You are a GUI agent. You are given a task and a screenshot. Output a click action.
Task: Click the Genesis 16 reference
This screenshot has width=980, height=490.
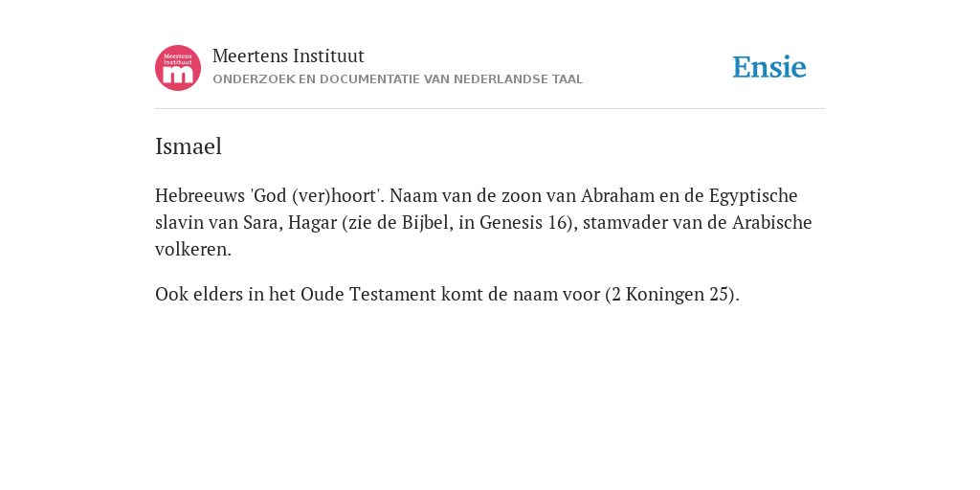click(526, 222)
